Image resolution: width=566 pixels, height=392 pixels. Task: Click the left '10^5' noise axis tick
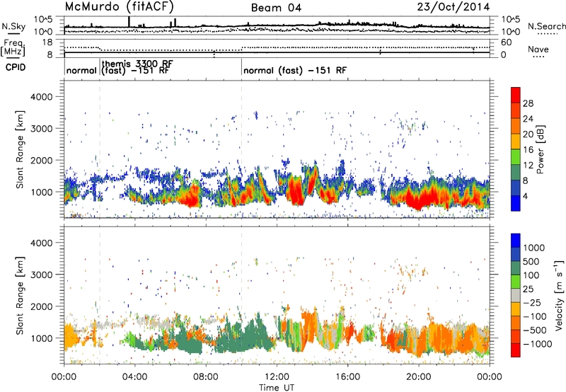(43, 19)
